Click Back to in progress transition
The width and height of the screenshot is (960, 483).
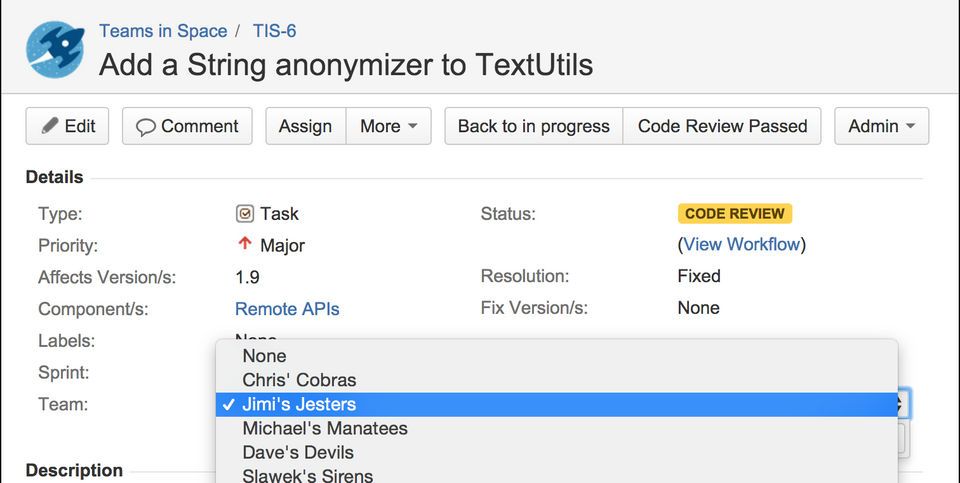coord(533,126)
